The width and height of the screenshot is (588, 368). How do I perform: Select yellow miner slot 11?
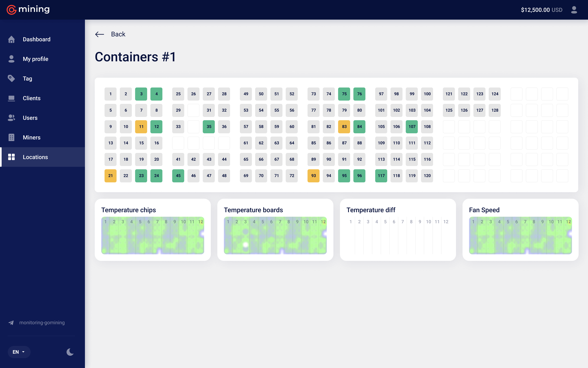(141, 127)
